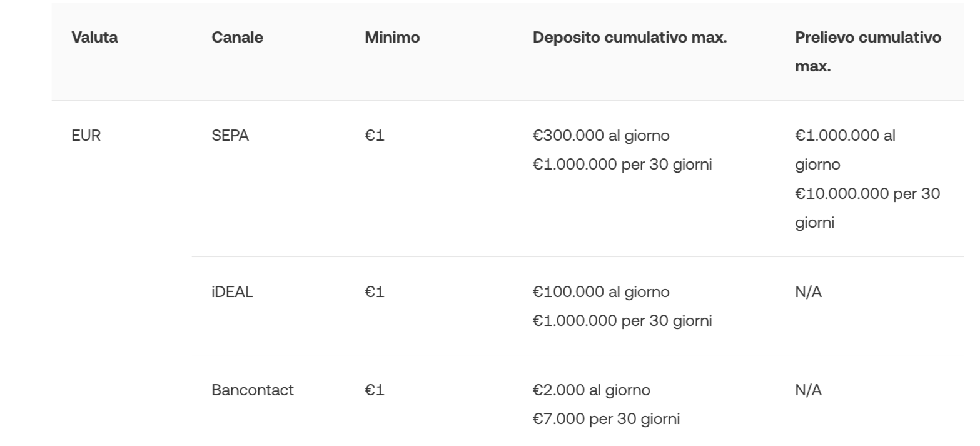The width and height of the screenshot is (980, 446).
Task: Select the SEPA channel cell
Action: point(230,136)
